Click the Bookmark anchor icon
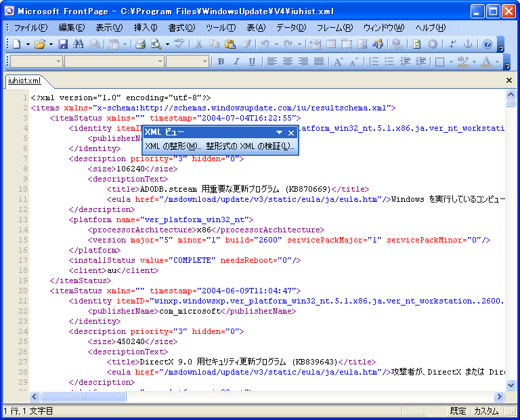 468,44
